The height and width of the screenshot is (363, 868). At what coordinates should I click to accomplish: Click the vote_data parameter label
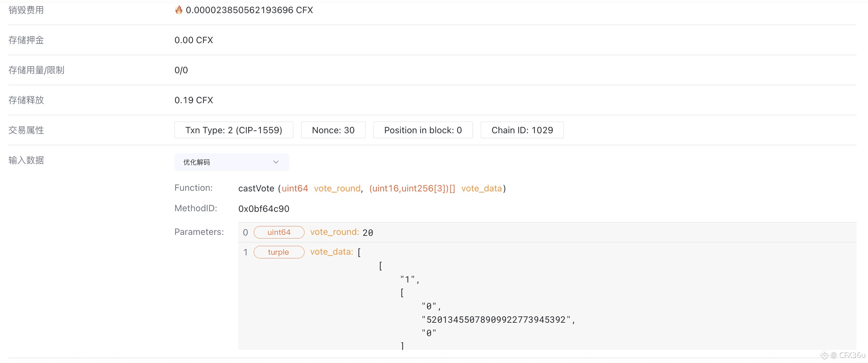331,252
